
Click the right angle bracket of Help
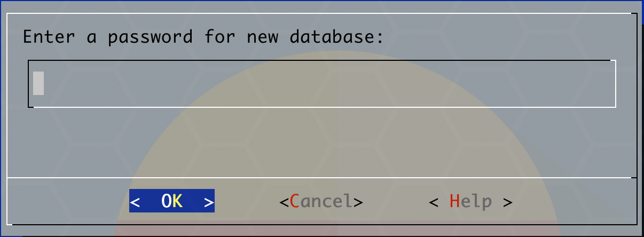click(x=508, y=202)
